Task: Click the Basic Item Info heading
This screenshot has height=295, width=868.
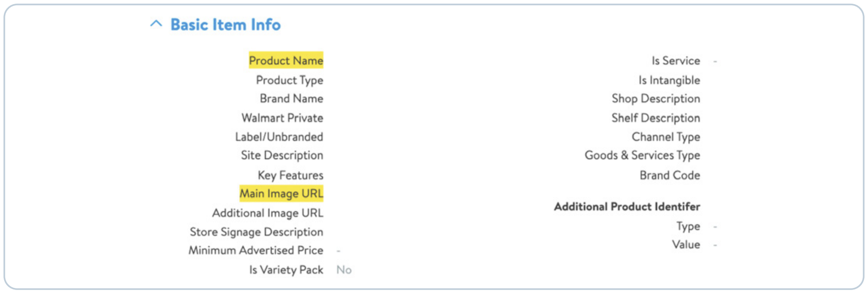Action: click(x=226, y=25)
